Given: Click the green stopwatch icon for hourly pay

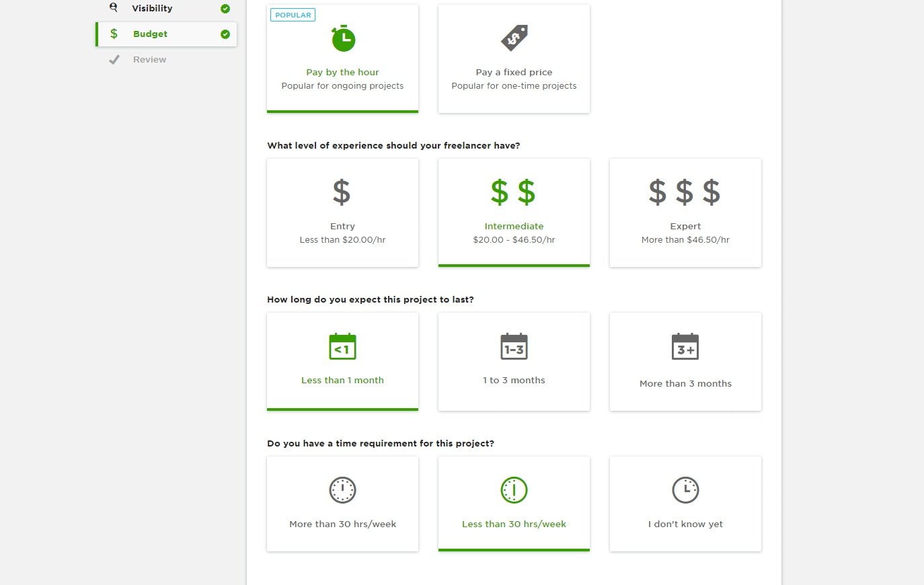Looking at the screenshot, I should [x=343, y=38].
